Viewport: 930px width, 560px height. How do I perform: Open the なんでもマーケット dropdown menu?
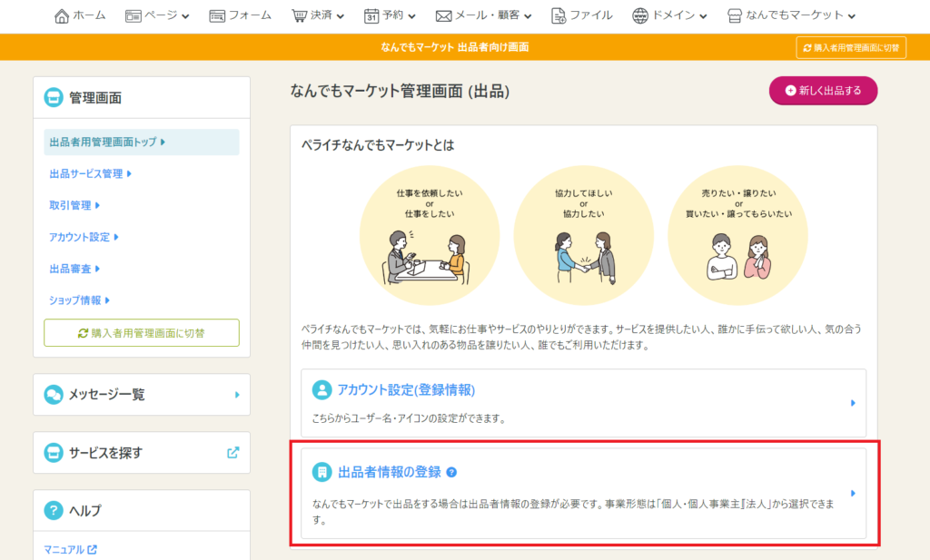(x=792, y=15)
